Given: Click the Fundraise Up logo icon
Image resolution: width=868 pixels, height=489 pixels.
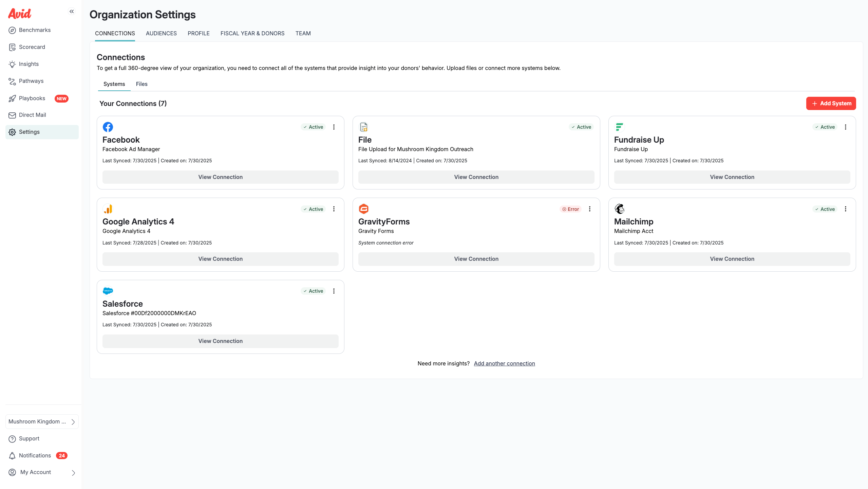Looking at the screenshot, I should tap(620, 127).
